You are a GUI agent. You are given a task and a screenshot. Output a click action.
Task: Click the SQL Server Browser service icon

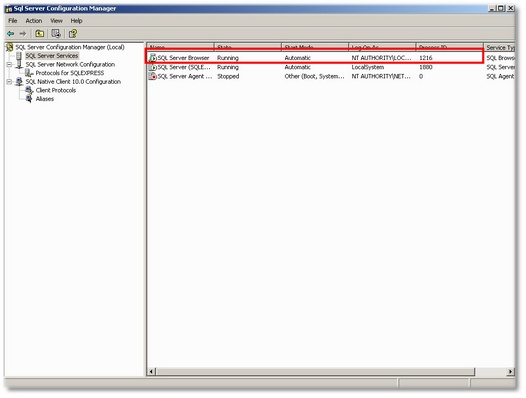point(153,58)
